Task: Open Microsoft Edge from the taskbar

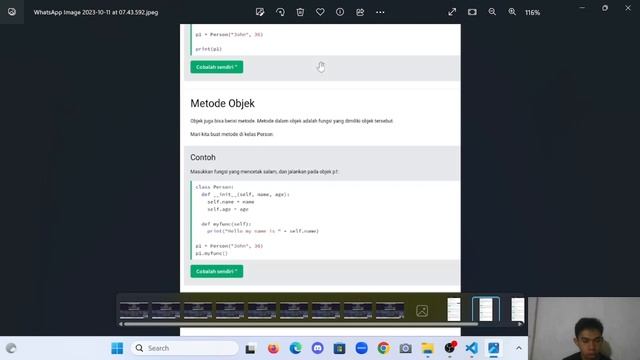Action: coord(296,348)
